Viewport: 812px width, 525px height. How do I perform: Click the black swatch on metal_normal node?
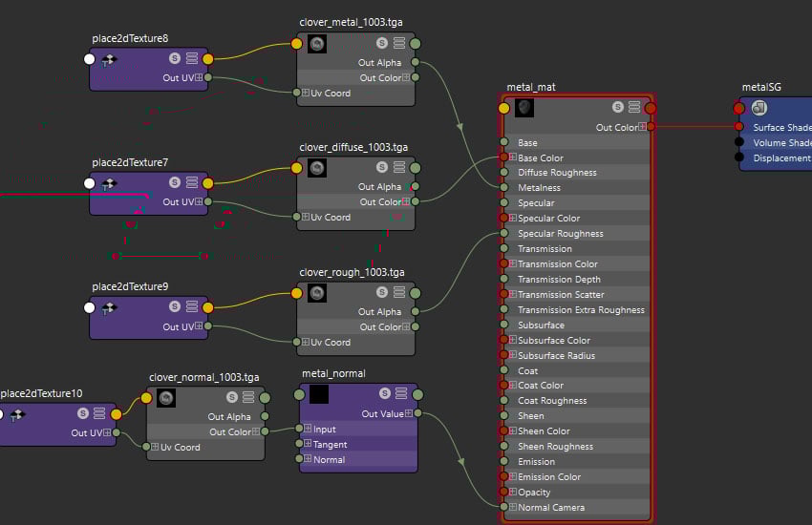point(319,394)
